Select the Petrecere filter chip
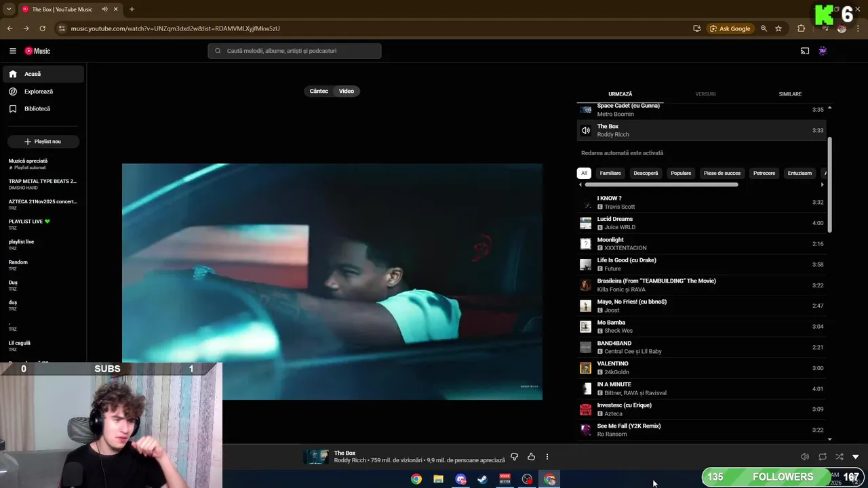868x488 pixels. [764, 173]
